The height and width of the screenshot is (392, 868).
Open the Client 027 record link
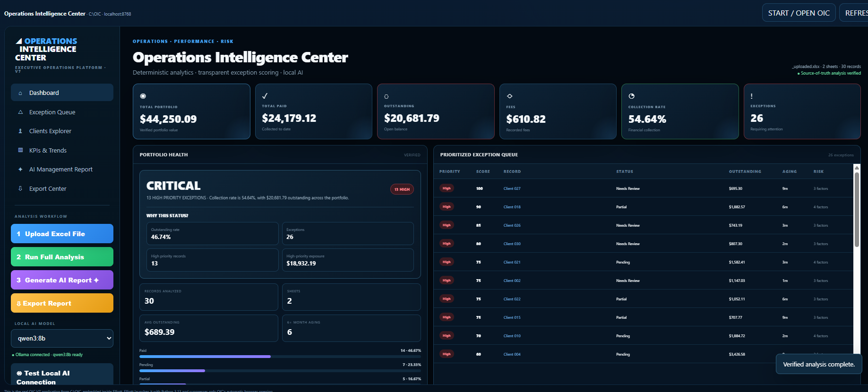coord(512,188)
